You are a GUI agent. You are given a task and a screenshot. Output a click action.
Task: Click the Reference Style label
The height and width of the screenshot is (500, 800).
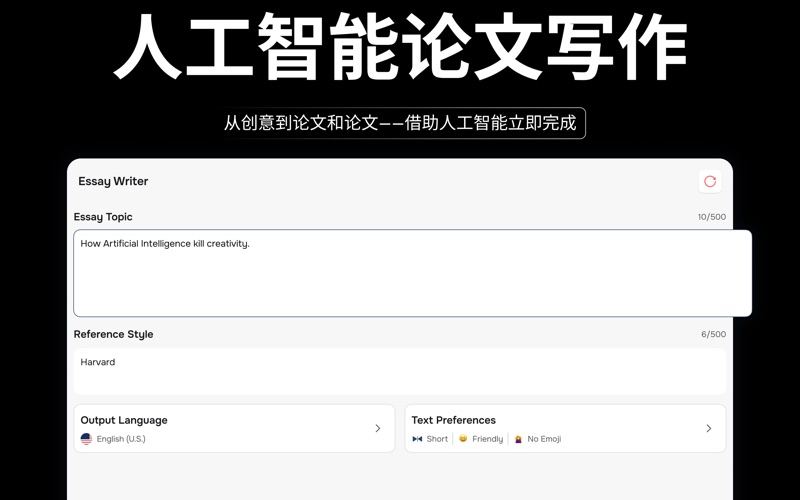tap(113, 334)
